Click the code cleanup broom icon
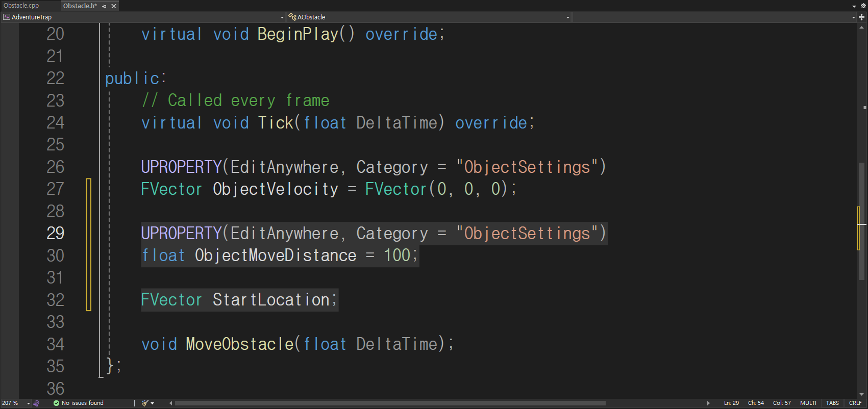Image resolution: width=868 pixels, height=409 pixels. point(145,403)
